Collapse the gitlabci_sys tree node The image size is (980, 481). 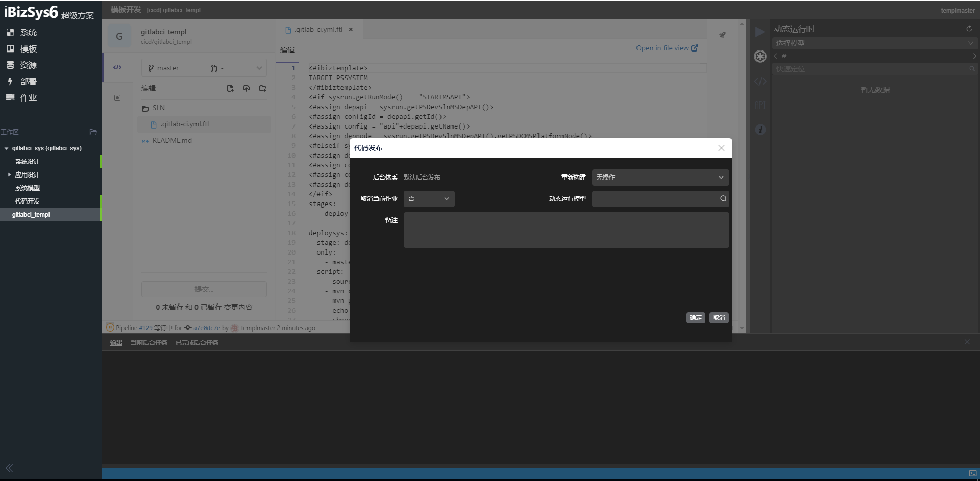point(6,148)
